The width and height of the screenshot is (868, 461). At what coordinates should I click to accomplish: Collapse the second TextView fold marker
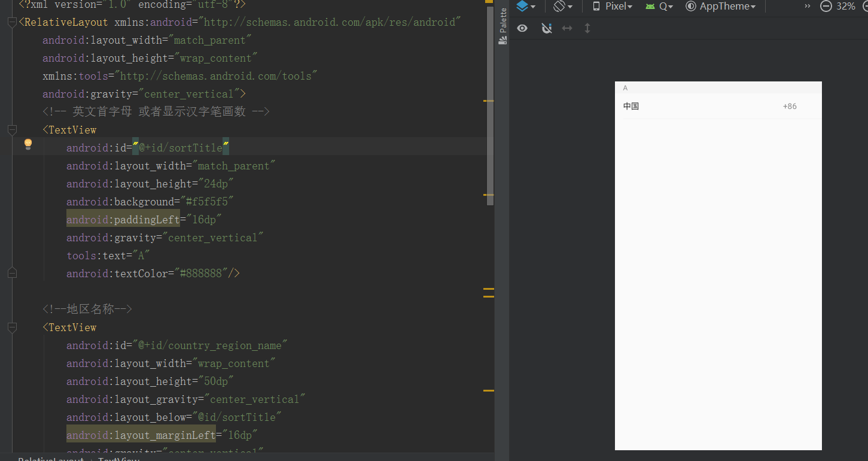pos(12,327)
